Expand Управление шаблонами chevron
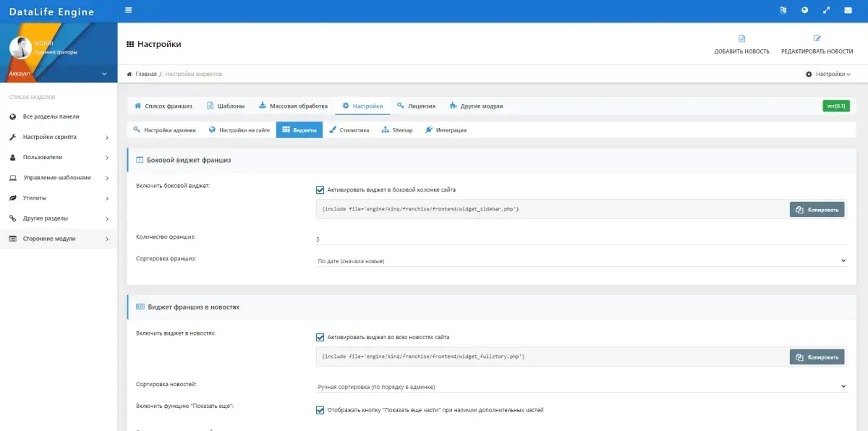Viewport: 868px width, 431px height. (x=107, y=178)
